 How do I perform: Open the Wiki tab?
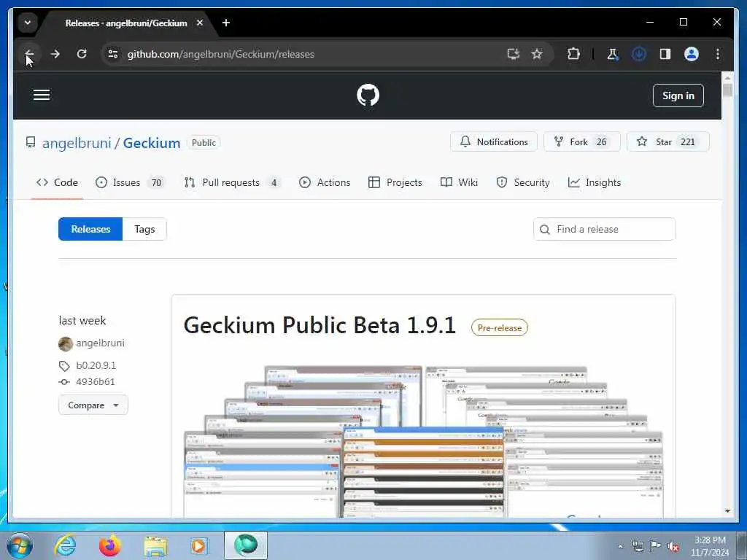pos(460,182)
